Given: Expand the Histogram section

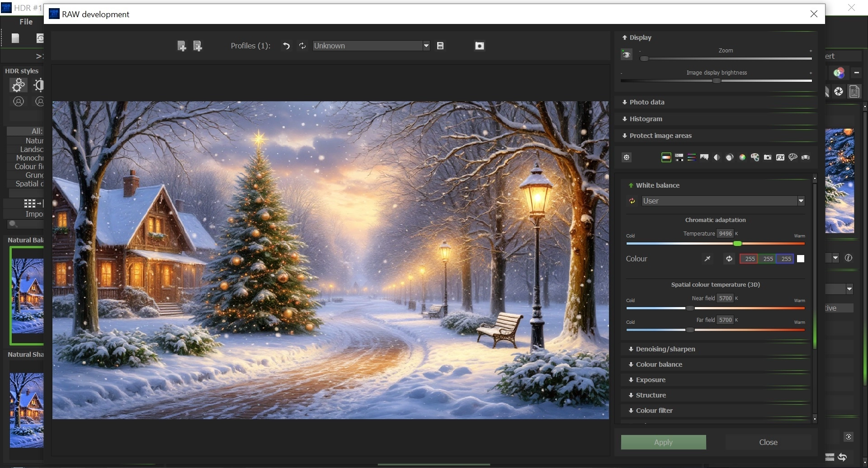Looking at the screenshot, I should pyautogui.click(x=646, y=119).
